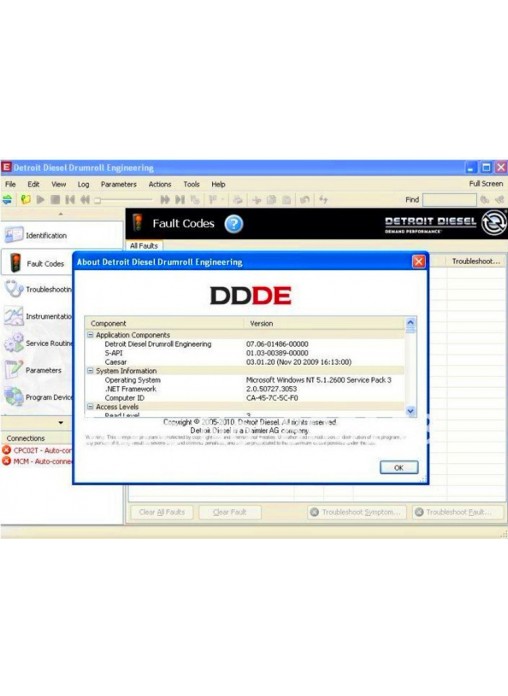
Task: Open the Actions menu
Action: (x=160, y=184)
